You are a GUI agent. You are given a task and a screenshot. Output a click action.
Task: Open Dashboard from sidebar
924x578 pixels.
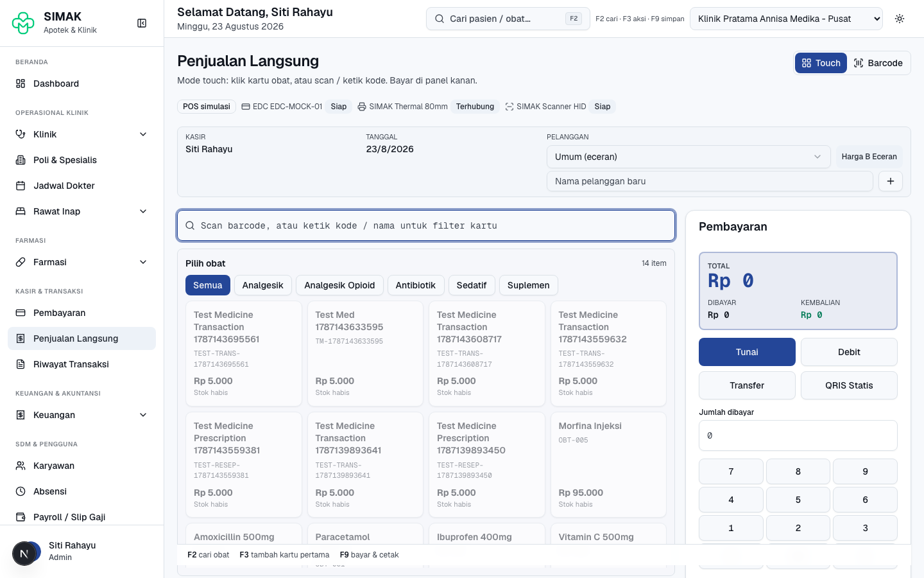click(81, 83)
